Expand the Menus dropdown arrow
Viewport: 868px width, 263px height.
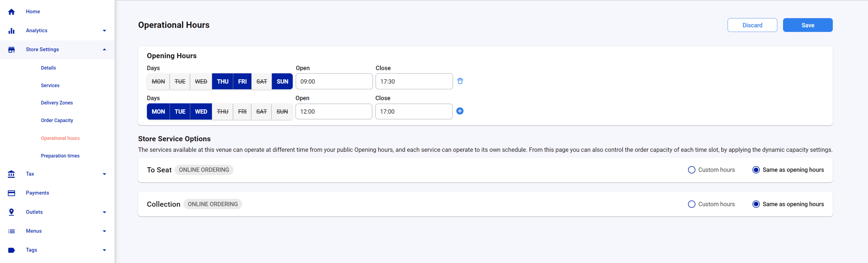coord(104,231)
